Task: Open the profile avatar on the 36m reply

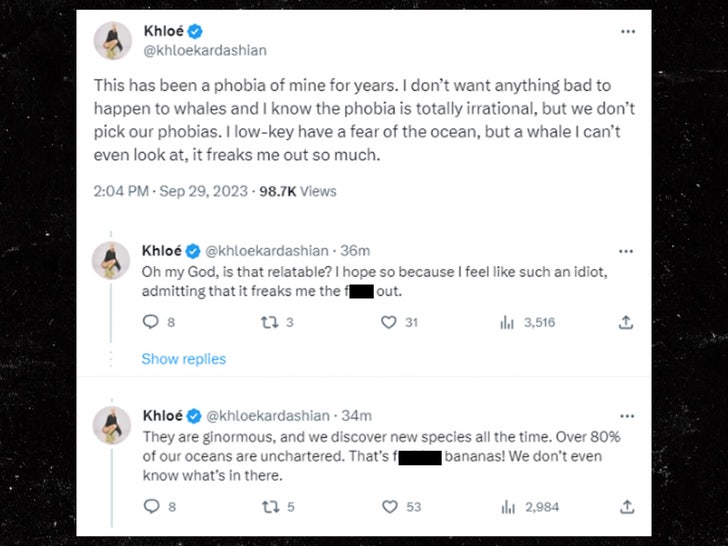Action: coord(111,260)
